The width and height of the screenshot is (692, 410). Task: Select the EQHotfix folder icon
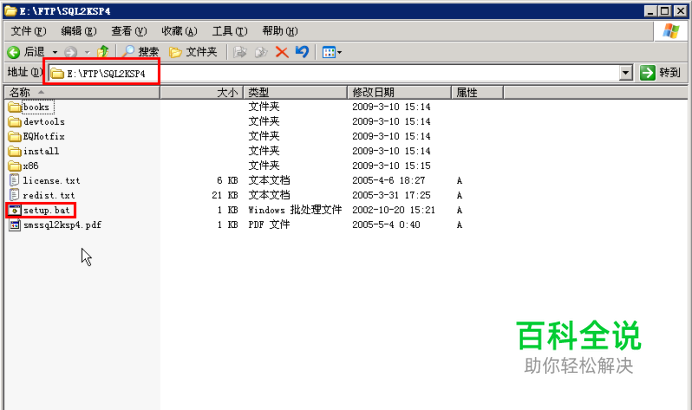pos(15,136)
